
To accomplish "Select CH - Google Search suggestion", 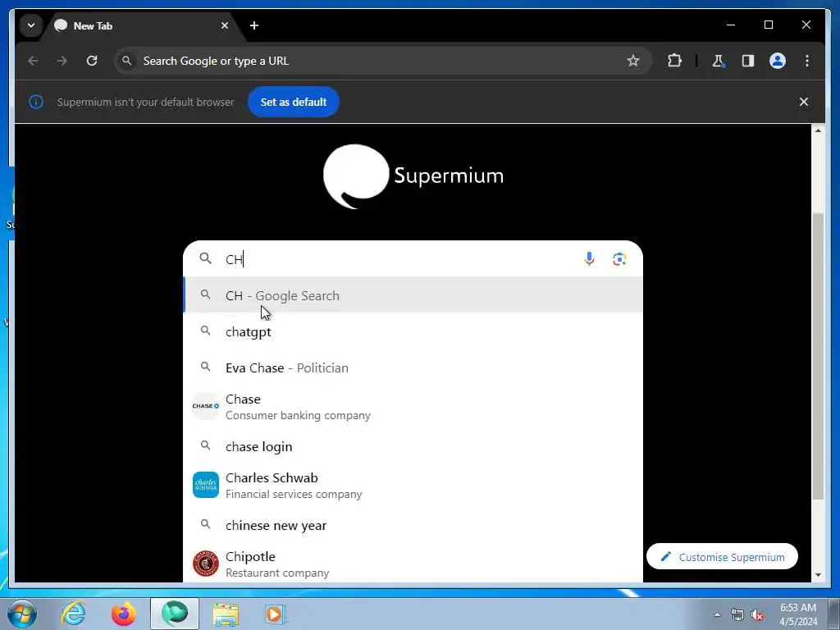I will click(413, 295).
